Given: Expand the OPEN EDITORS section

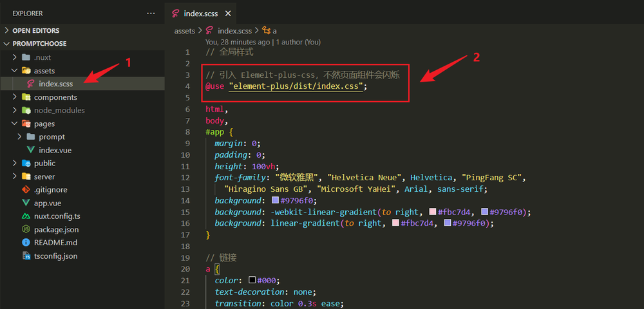Looking at the screenshot, I should tap(6, 30).
